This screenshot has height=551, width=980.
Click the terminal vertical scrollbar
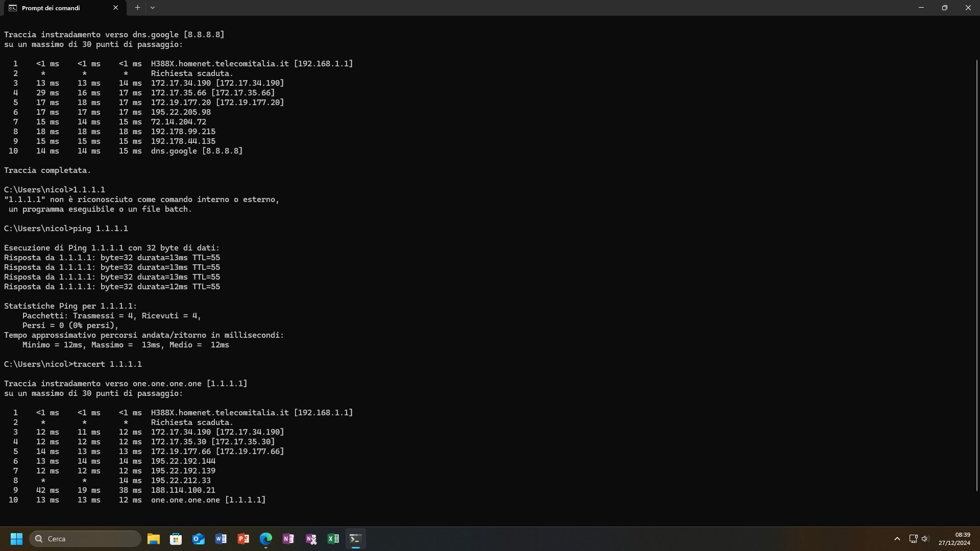[977, 275]
